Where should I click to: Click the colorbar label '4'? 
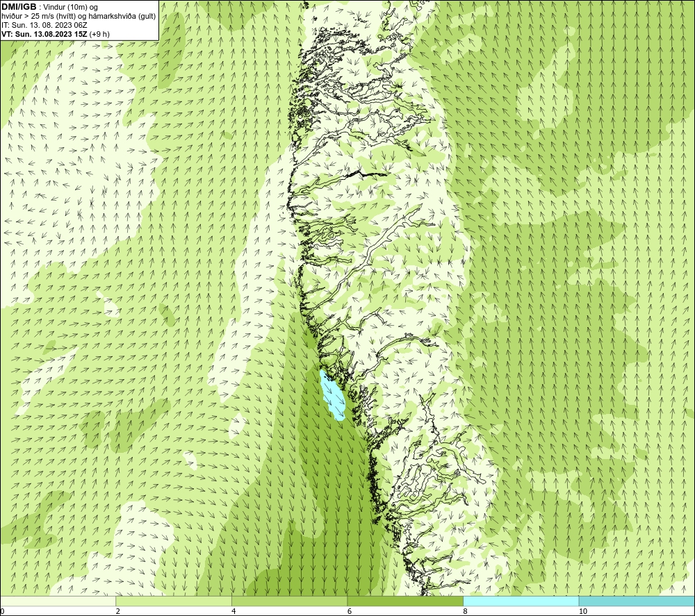pos(234,611)
